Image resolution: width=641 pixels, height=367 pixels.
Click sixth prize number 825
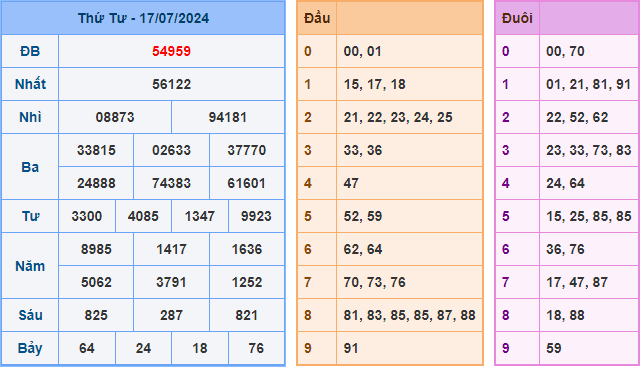pos(96,316)
